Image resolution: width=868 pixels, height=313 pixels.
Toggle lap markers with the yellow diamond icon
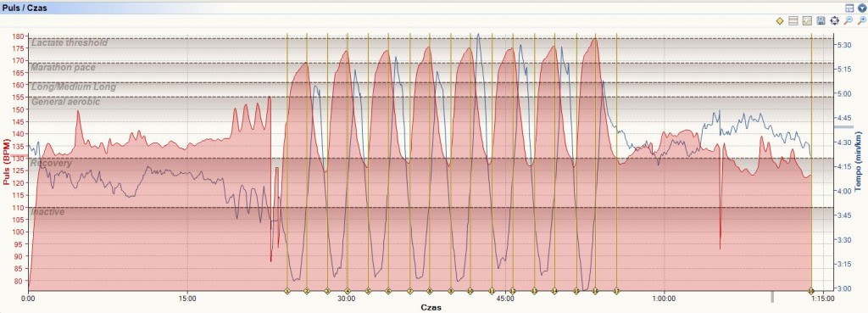780,21
